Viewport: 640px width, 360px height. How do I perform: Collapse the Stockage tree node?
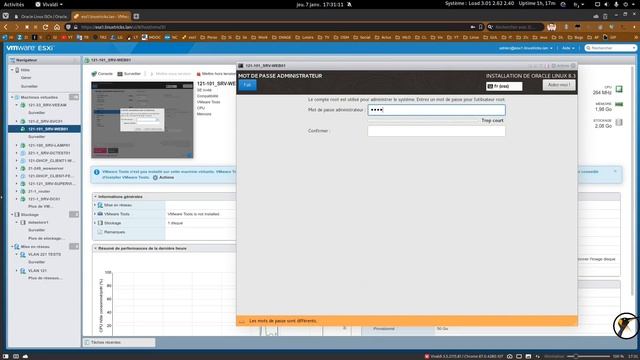point(12,214)
